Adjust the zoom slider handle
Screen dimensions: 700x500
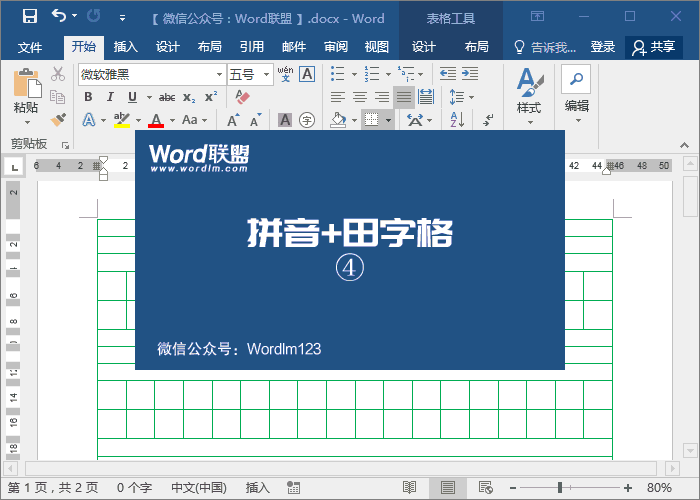559,488
